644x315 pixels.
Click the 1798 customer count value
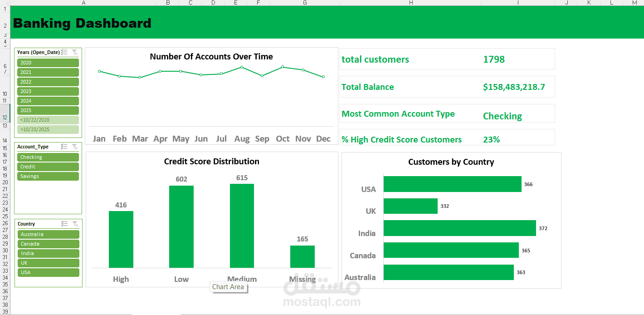click(494, 59)
